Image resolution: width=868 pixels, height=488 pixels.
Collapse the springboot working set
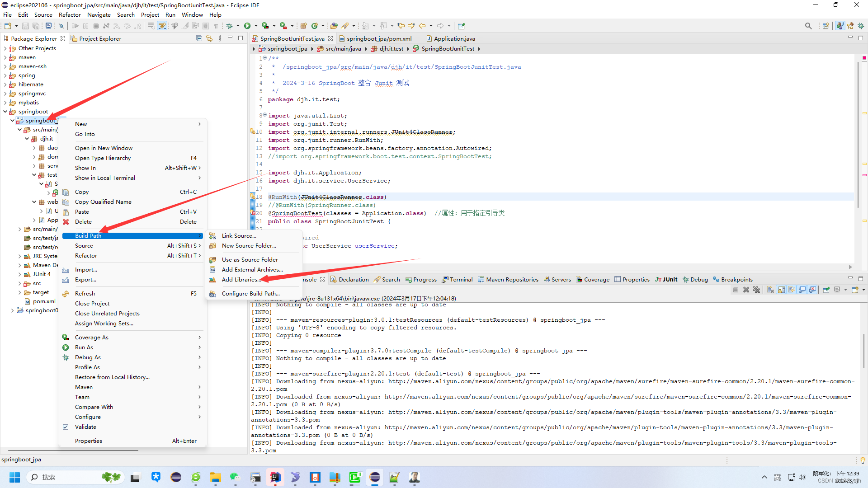[5, 112]
